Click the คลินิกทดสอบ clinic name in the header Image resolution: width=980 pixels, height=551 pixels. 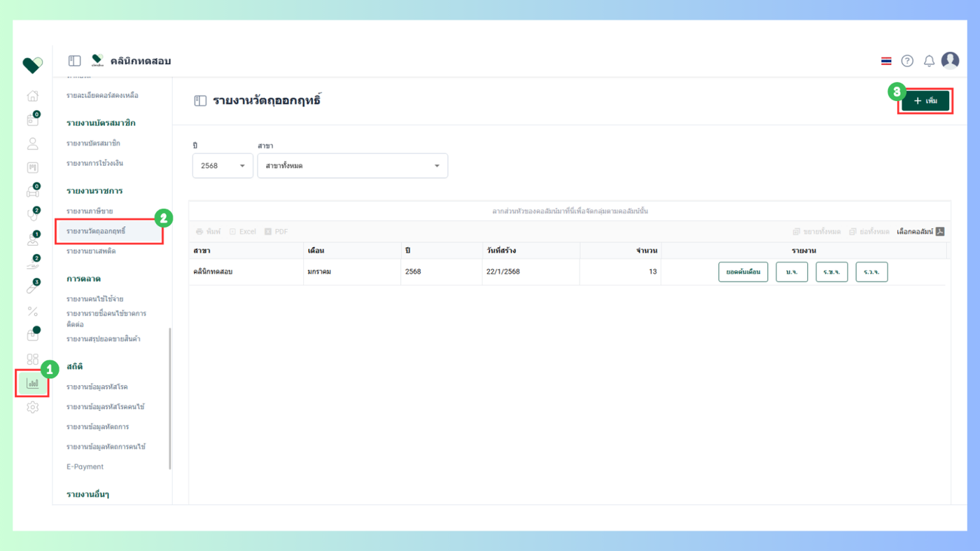[x=140, y=61]
